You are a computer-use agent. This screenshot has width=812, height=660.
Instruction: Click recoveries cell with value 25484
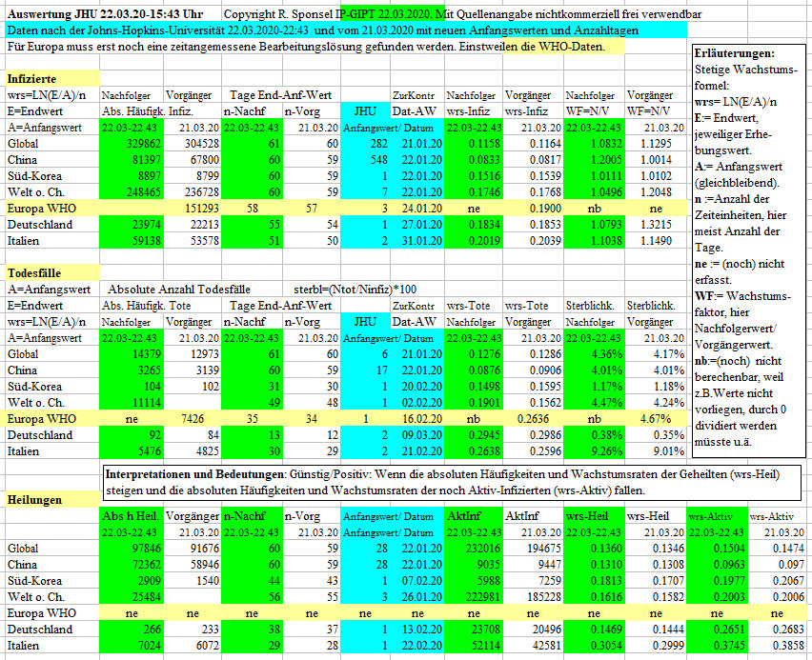point(132,597)
